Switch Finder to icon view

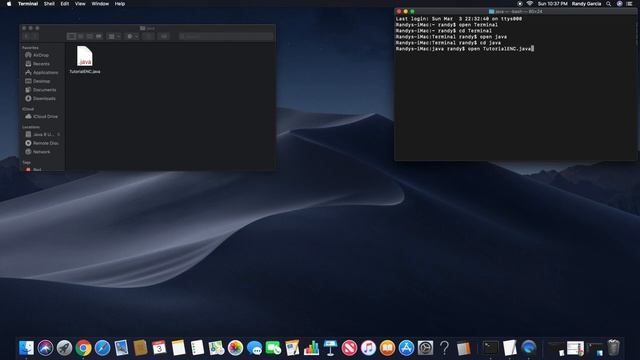click(x=71, y=36)
